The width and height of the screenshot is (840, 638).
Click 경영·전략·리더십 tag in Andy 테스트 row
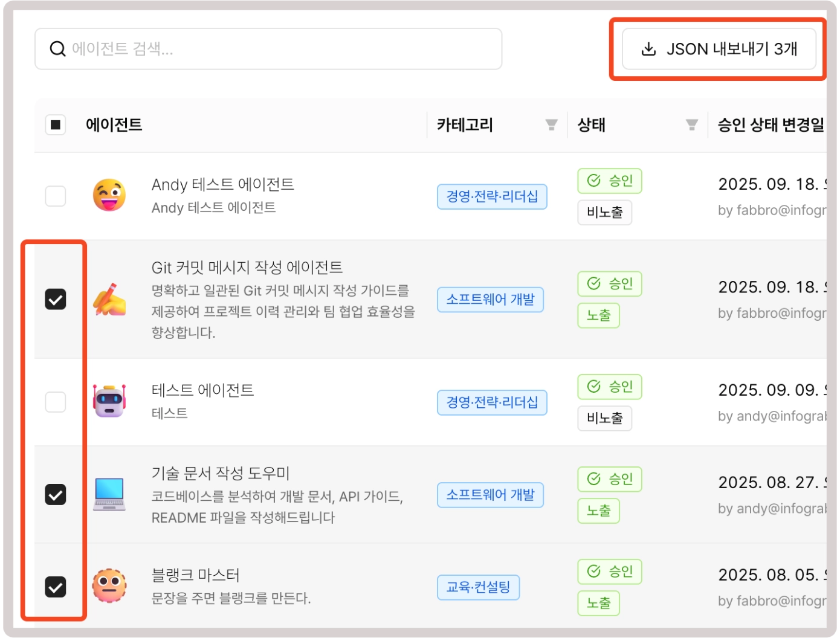tap(492, 196)
